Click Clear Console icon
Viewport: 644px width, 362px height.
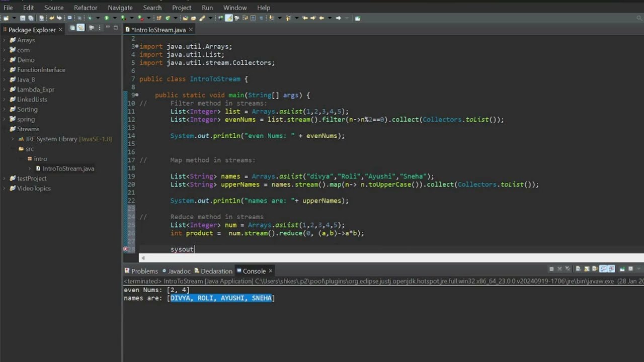578,269
